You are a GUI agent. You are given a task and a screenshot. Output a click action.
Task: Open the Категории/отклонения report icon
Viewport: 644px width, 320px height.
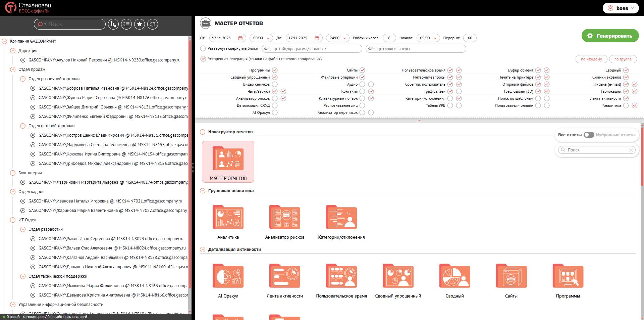(341, 217)
